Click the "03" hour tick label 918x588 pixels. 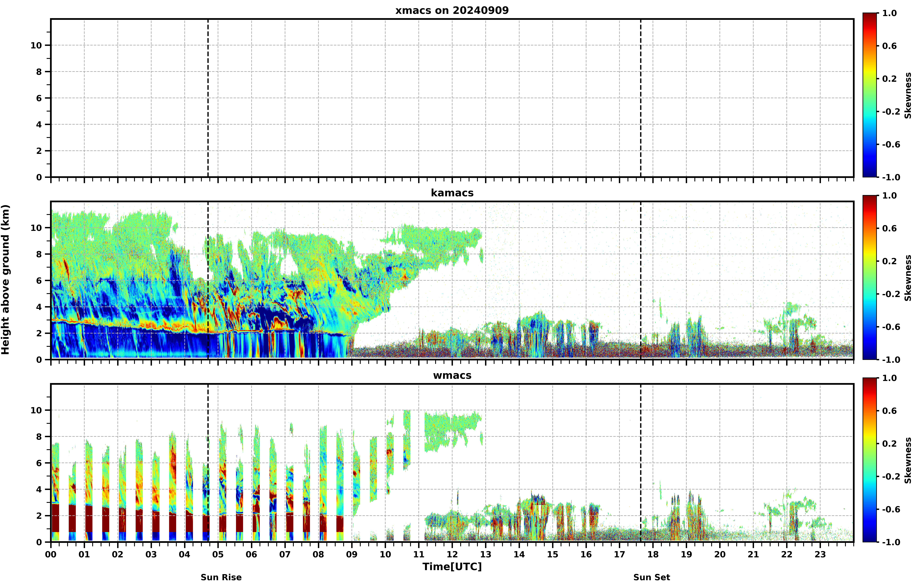[151, 554]
